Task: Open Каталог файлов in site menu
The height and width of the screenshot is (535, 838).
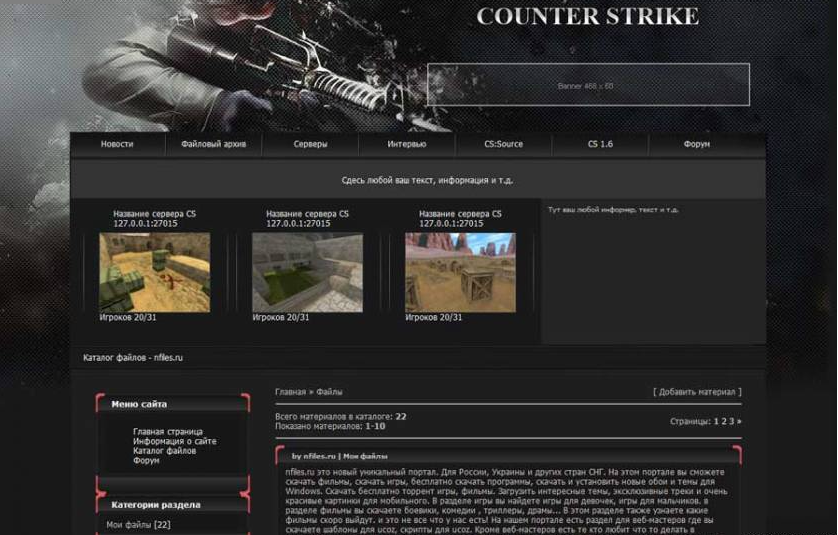Action: point(164,451)
